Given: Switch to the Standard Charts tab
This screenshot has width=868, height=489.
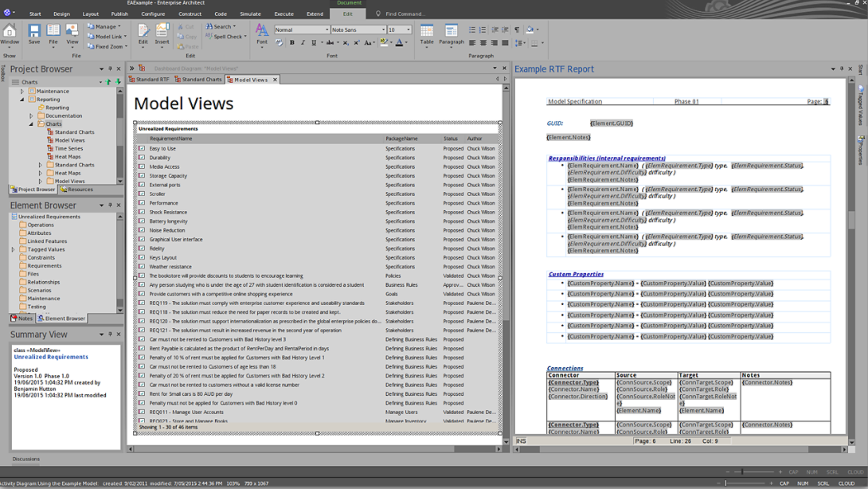Looking at the screenshot, I should tap(199, 80).
